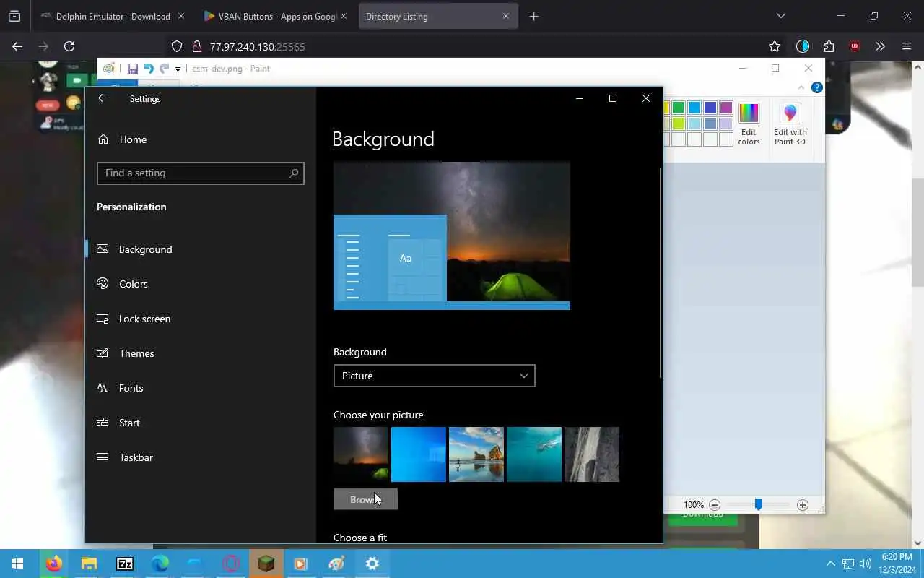Open the Start settings page
This screenshot has height=578, width=924.
(x=201, y=423)
